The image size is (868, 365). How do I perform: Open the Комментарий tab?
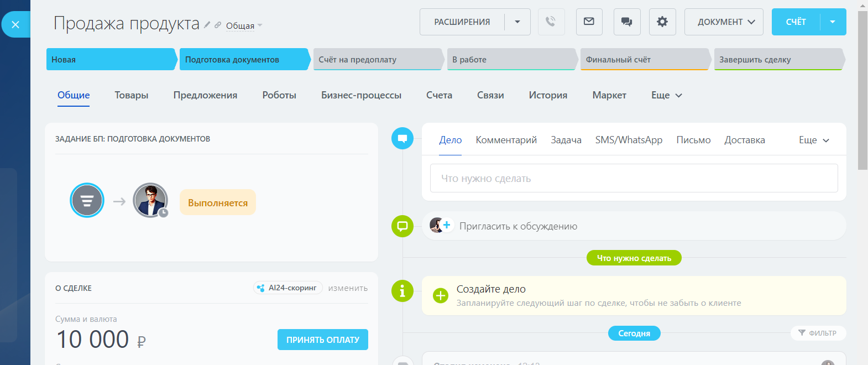pyautogui.click(x=506, y=140)
